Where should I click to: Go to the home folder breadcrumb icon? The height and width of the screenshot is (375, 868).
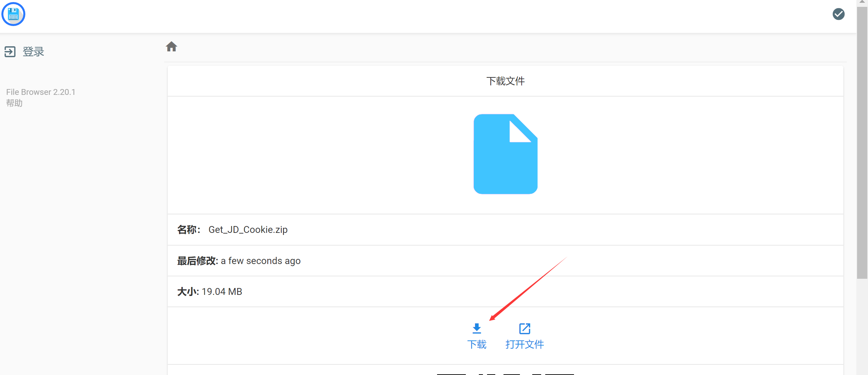click(x=171, y=47)
